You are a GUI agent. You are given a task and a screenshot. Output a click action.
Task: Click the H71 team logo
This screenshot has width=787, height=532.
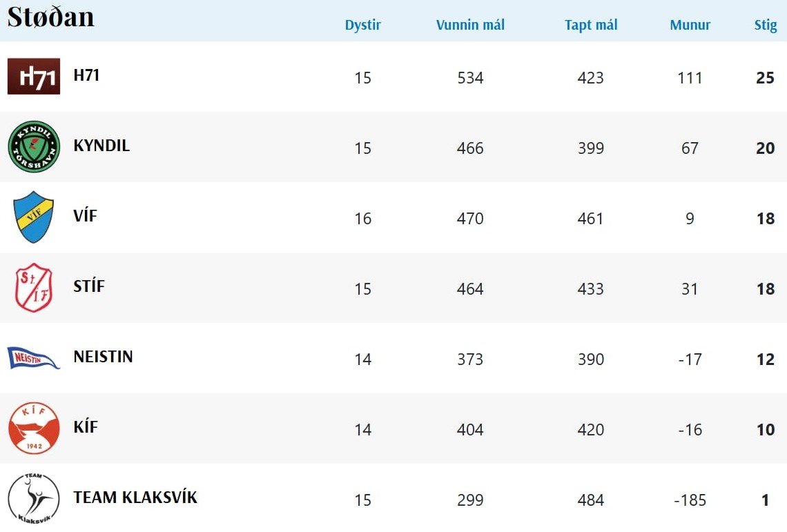coord(34,76)
